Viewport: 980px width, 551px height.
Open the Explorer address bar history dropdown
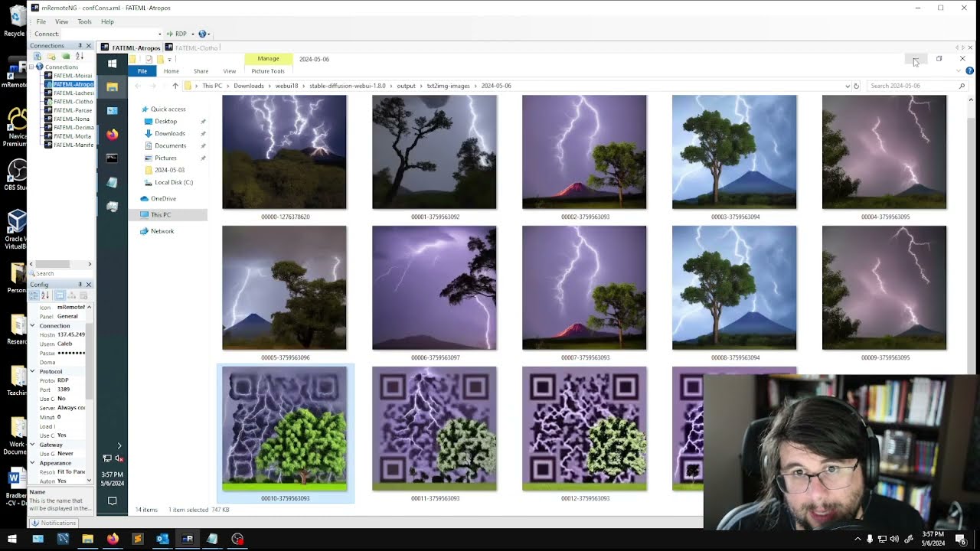click(x=847, y=86)
